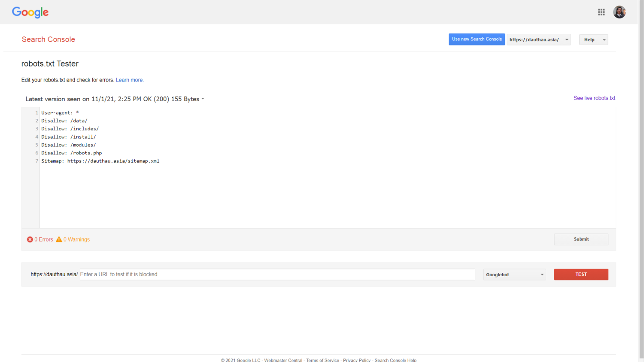The image size is (644, 362).
Task: Click the red errors icon
Action: [x=30, y=239]
